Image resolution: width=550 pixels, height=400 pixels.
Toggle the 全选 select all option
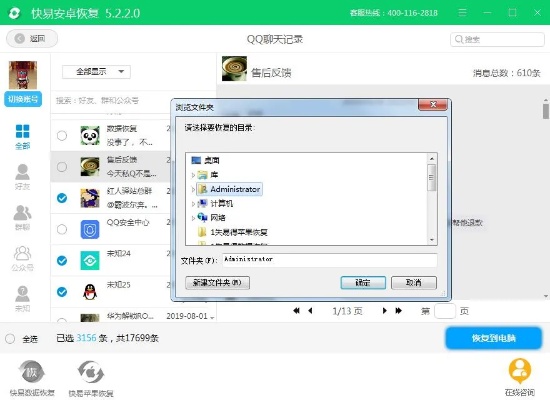(10, 339)
